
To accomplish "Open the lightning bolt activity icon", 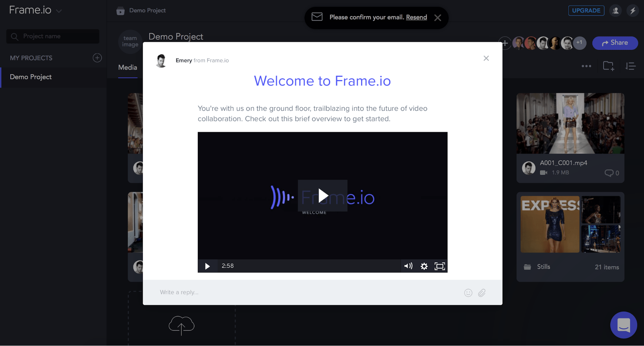I will click(632, 11).
